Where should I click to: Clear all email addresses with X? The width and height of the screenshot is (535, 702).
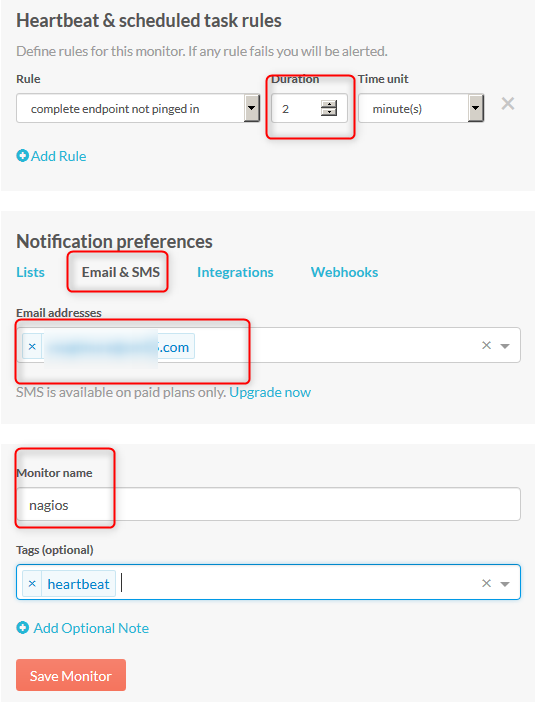[487, 345]
